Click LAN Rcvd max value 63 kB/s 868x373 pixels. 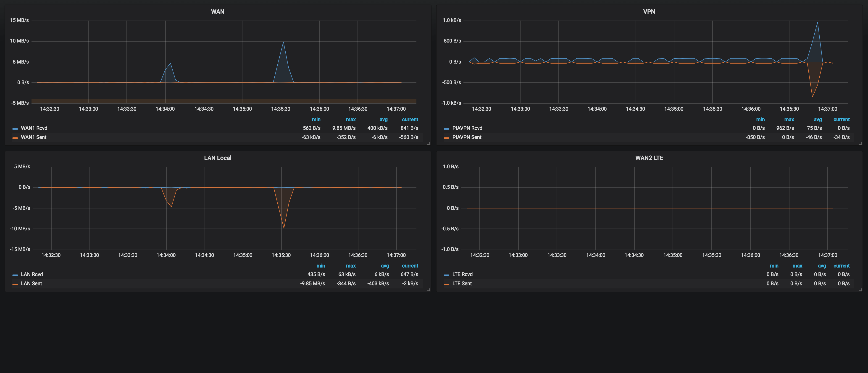pyautogui.click(x=347, y=274)
